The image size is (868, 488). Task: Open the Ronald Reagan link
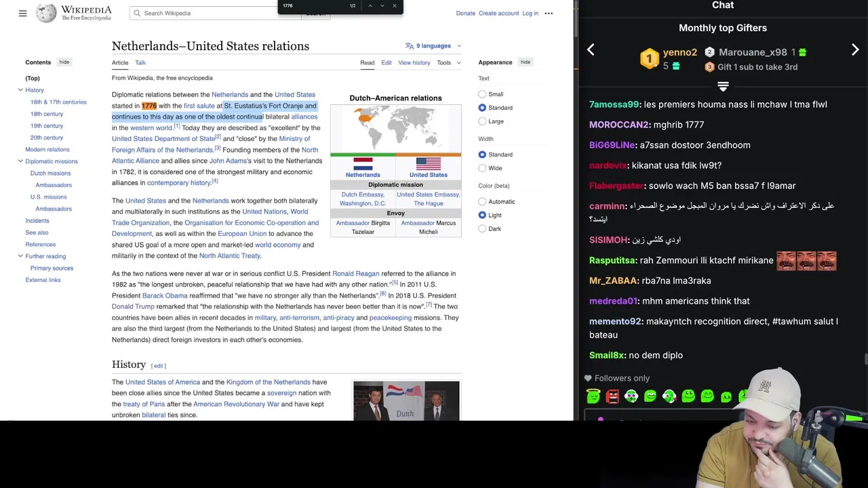coord(355,274)
